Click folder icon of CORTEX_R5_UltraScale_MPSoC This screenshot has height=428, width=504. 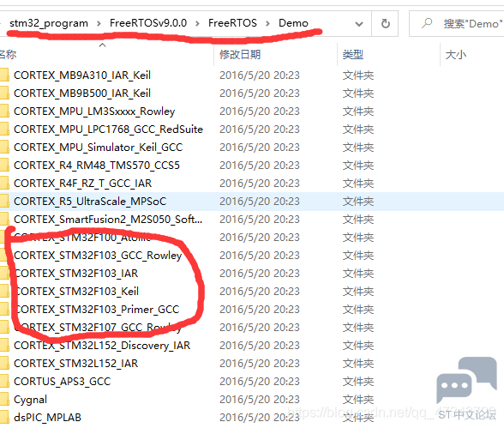pos(4,202)
